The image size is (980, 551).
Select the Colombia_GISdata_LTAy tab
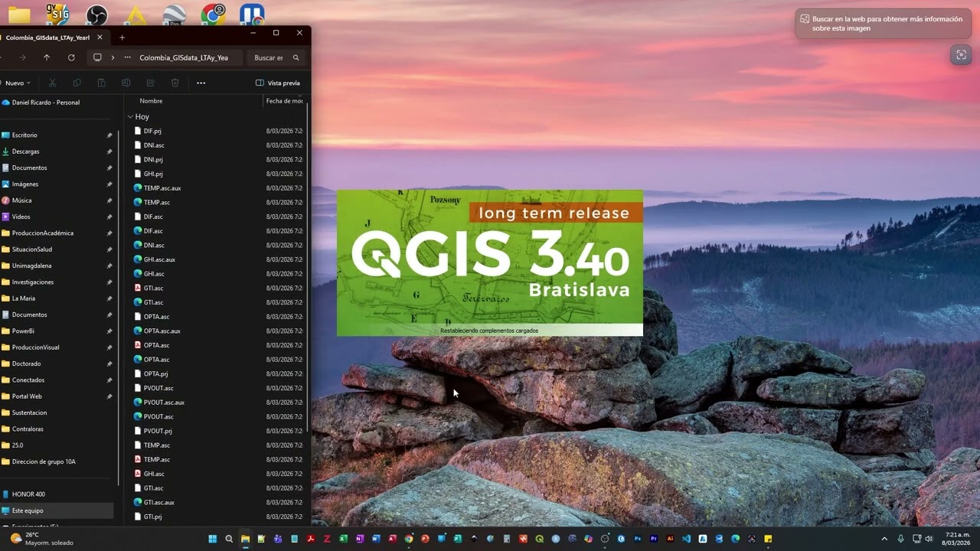click(47, 37)
